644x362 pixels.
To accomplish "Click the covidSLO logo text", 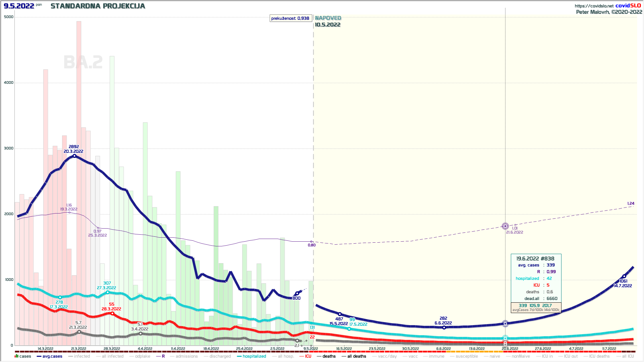I will click(628, 5).
